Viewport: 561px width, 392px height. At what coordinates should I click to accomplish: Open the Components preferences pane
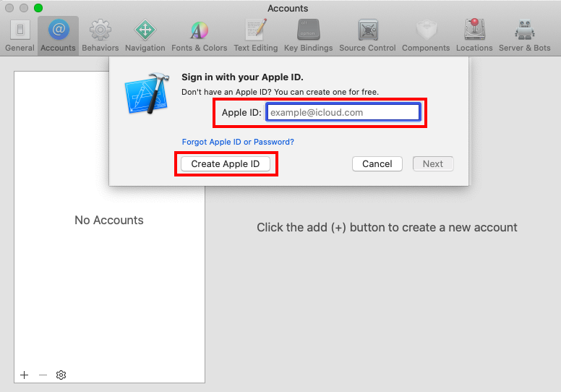(426, 35)
